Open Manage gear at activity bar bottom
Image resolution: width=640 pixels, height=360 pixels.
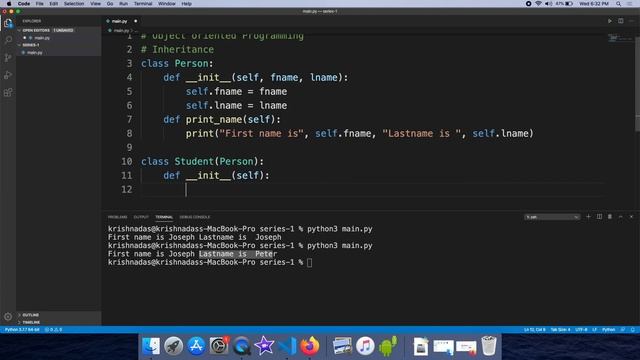(8, 316)
